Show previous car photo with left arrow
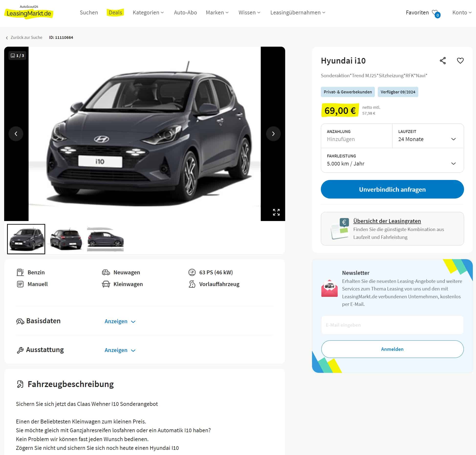This screenshot has height=455, width=476. [x=16, y=134]
